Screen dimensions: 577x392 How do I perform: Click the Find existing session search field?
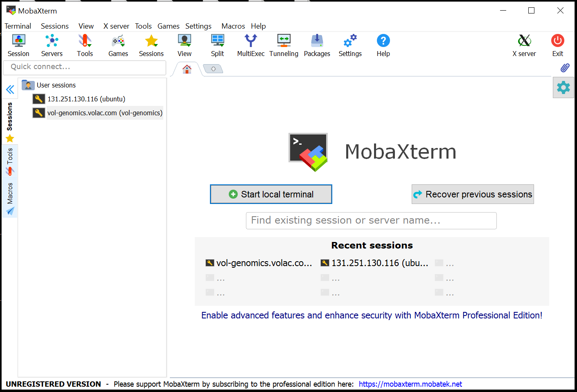[371, 221]
